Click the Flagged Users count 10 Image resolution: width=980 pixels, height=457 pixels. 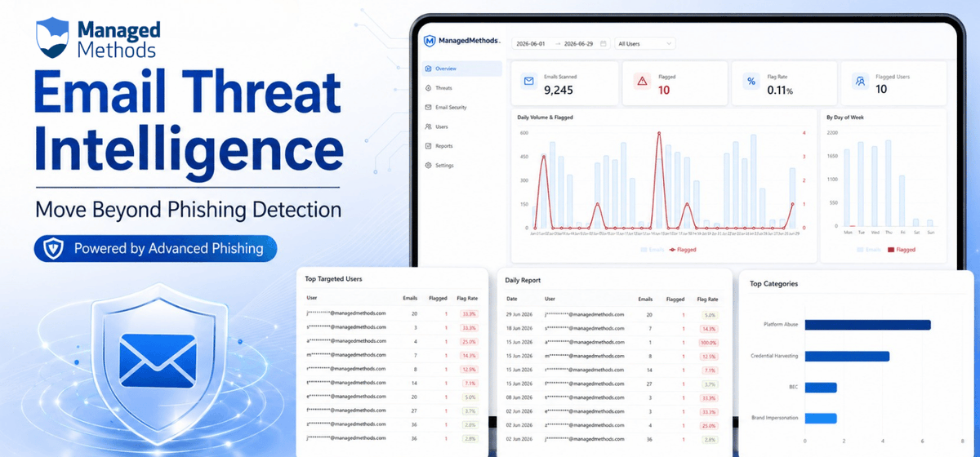click(x=881, y=90)
